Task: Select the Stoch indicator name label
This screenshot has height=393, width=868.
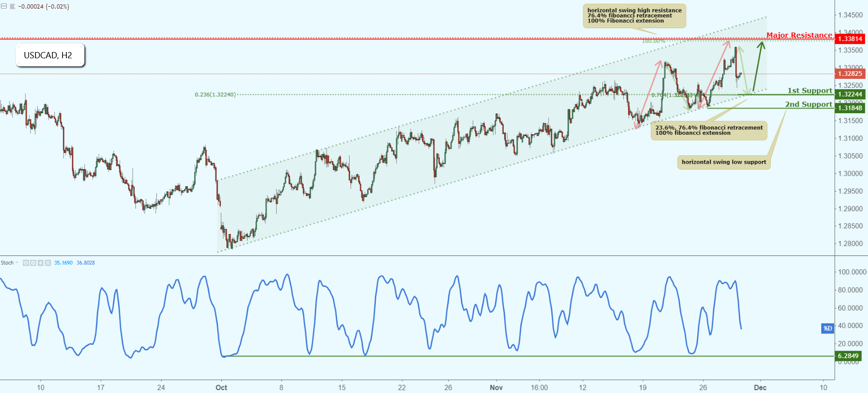Action: point(7,263)
